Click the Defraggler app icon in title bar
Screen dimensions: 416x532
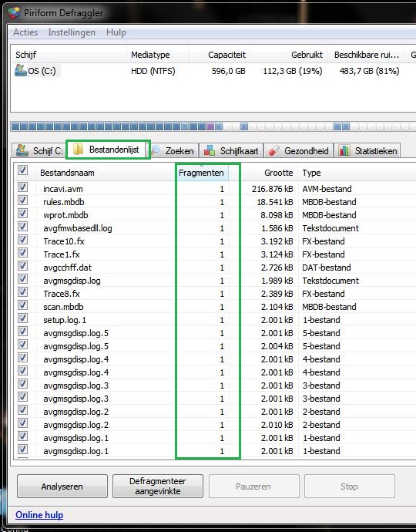(14, 13)
